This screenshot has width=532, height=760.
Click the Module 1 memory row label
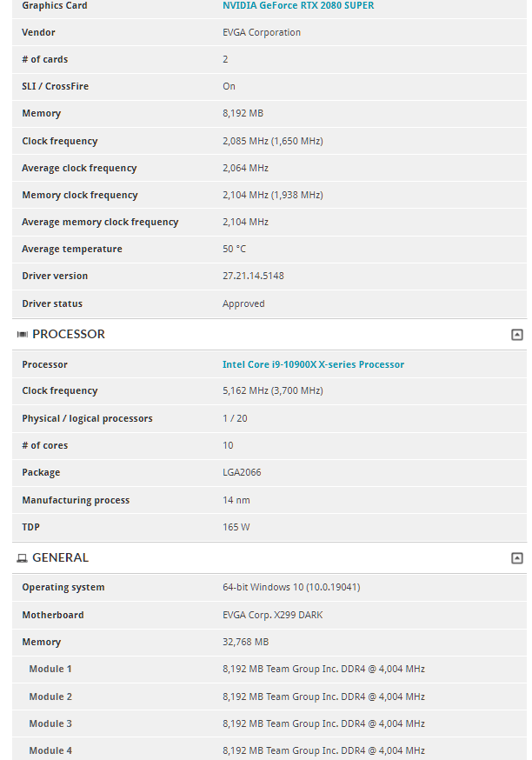pyautogui.click(x=50, y=669)
